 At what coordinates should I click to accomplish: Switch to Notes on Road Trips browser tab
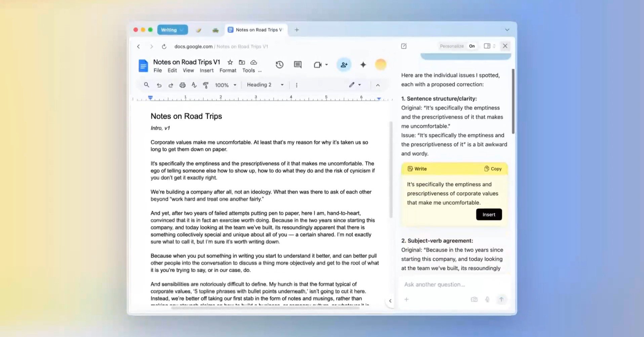[x=256, y=30]
